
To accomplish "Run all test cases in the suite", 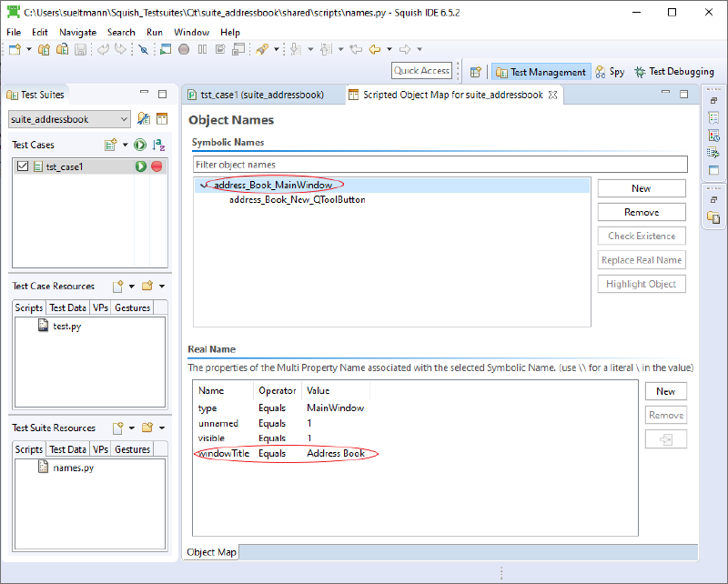I will point(140,145).
